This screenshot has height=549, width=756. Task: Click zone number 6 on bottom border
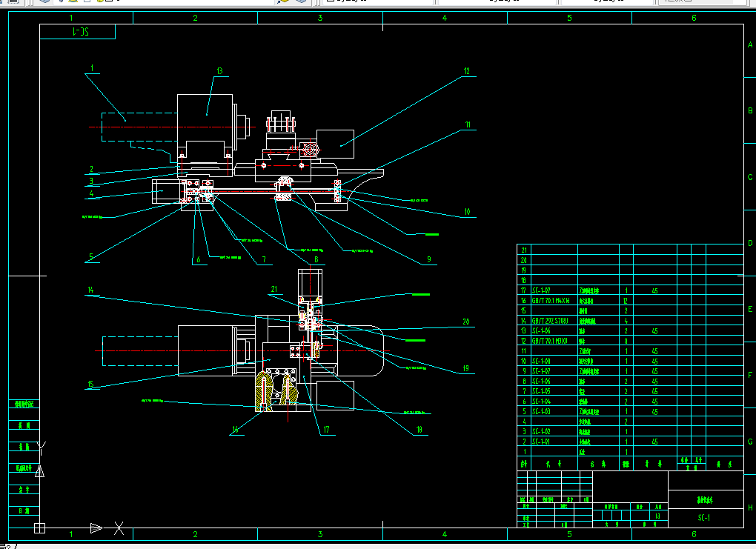coord(694,534)
